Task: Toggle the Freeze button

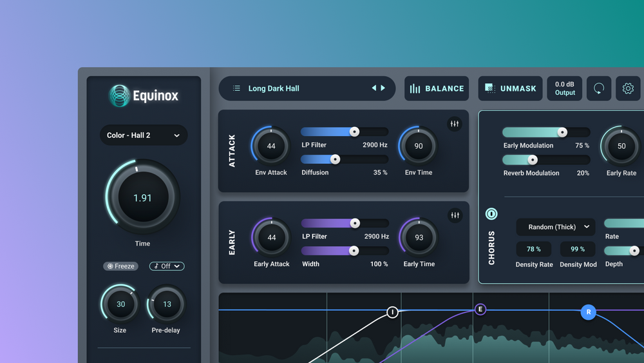Action: [121, 266]
